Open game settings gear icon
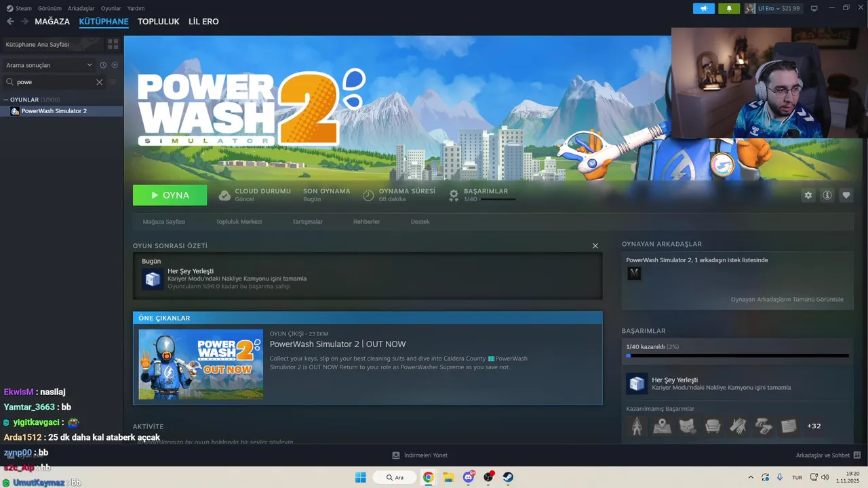Screen dimensions: 868x488 pyautogui.click(x=808, y=195)
